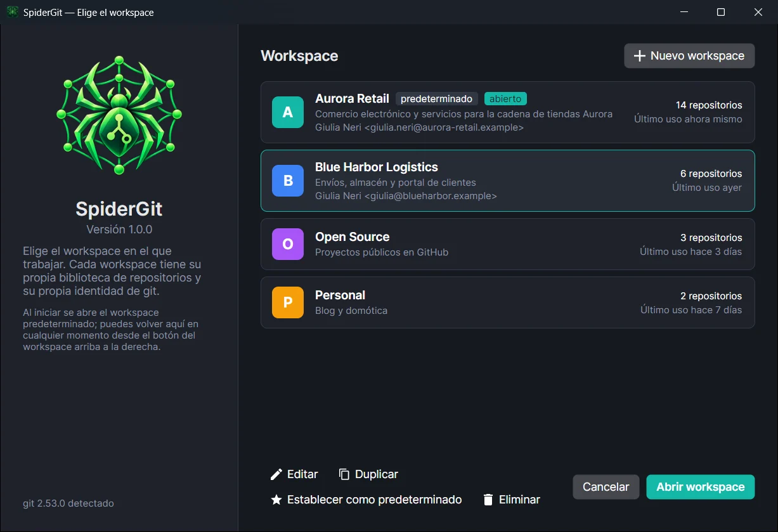Click the Aurora Comercio electrónico description
The width and height of the screenshot is (778, 532).
point(464,114)
